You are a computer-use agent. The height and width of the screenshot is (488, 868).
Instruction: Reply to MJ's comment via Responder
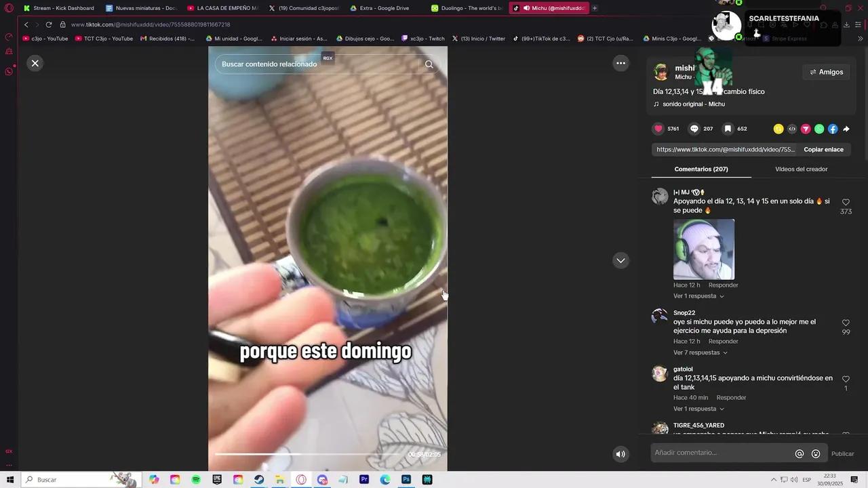coord(723,285)
